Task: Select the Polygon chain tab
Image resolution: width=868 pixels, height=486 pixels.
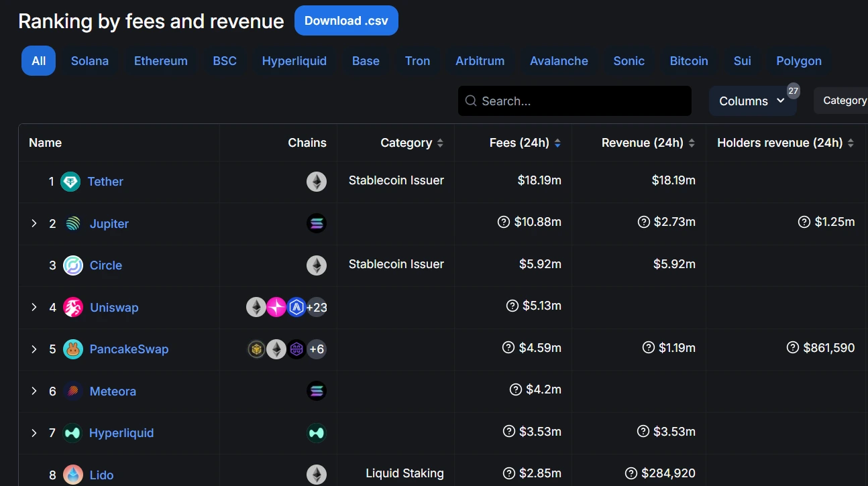Action: coord(799,61)
